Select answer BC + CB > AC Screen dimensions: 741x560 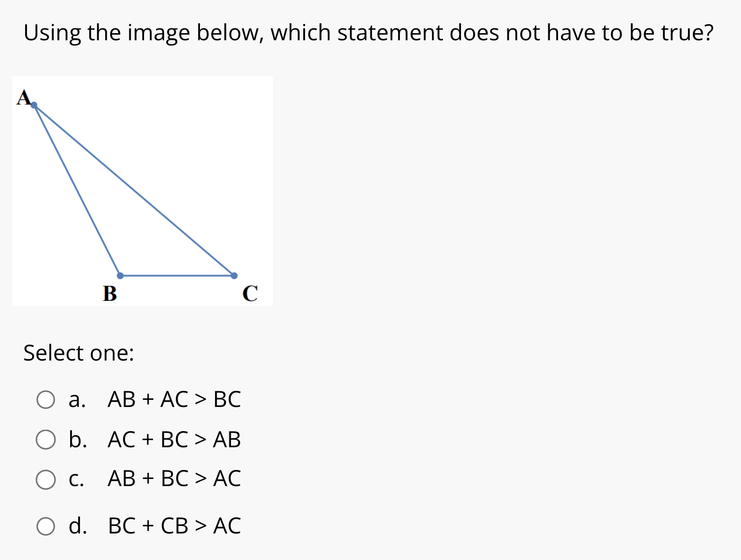coord(174,526)
